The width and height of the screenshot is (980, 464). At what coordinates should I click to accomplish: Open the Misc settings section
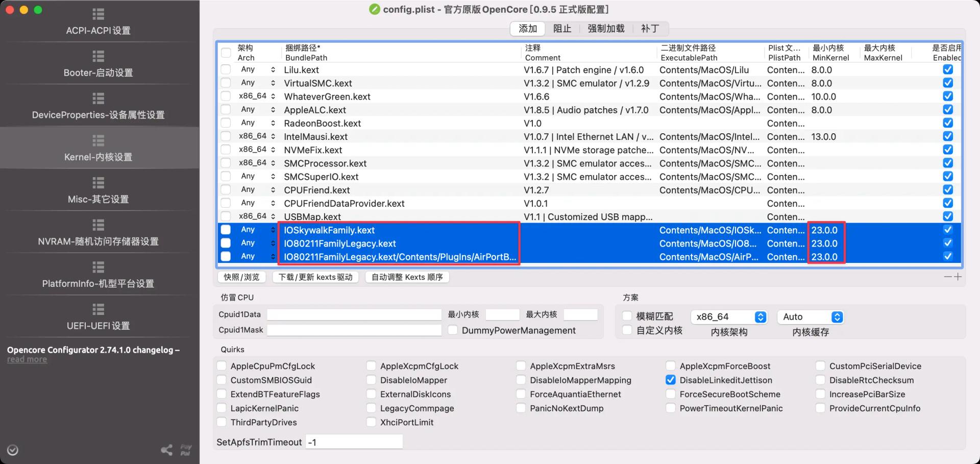99,190
